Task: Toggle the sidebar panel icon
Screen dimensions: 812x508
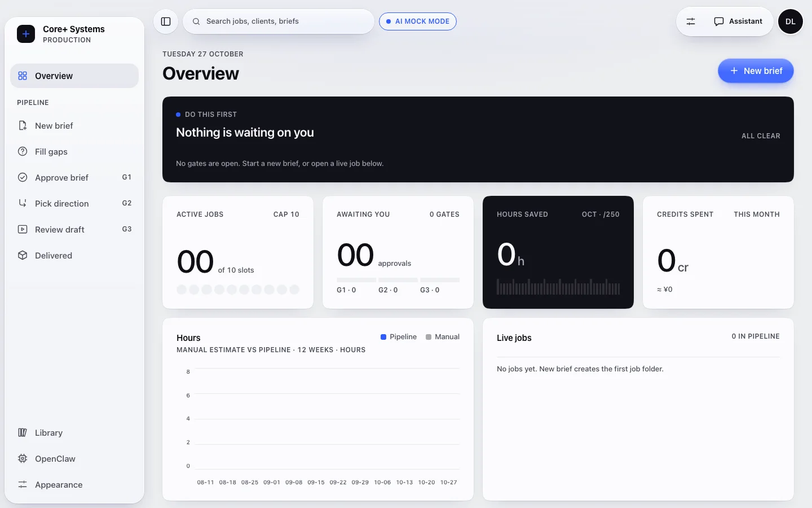Action: [x=166, y=21]
